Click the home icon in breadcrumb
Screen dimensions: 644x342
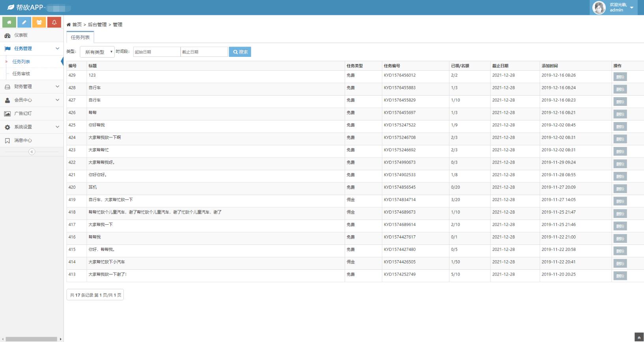pos(69,24)
